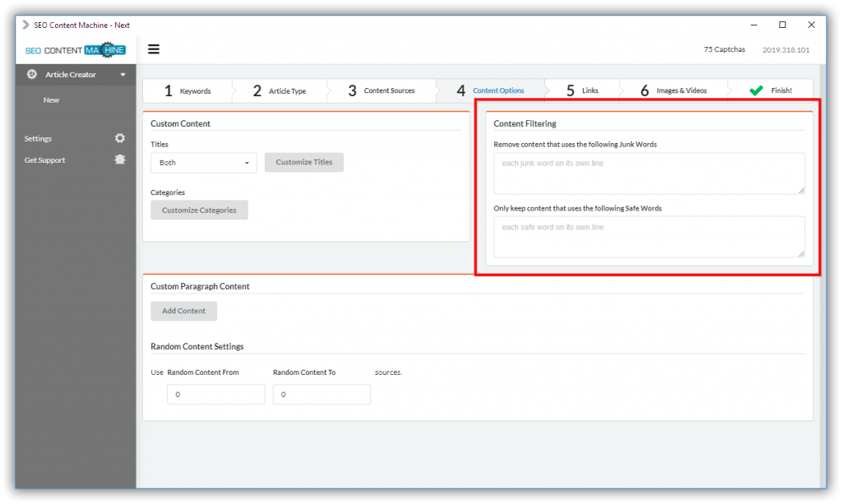Maximize the SEO Content Machine window
Viewport: 842px width, 504px height.
click(x=783, y=25)
